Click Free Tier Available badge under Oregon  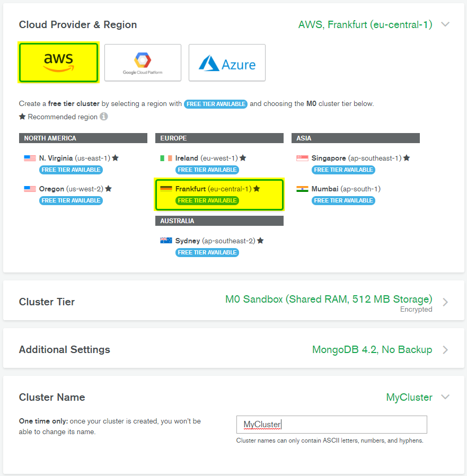71,200
